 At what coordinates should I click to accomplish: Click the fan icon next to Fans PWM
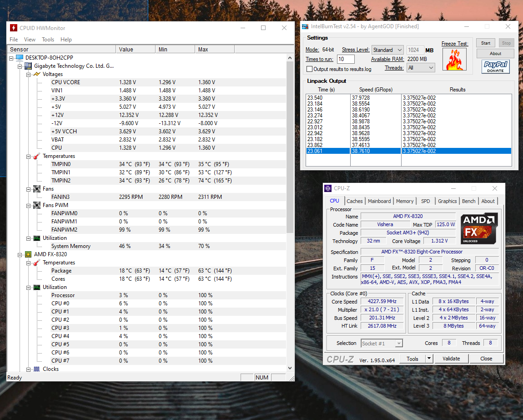(37, 205)
